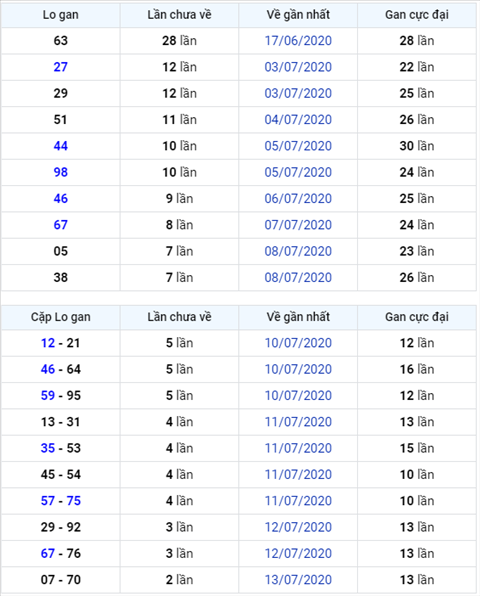Select lo gan number 05
This screenshot has width=480, height=596.
coord(60,251)
